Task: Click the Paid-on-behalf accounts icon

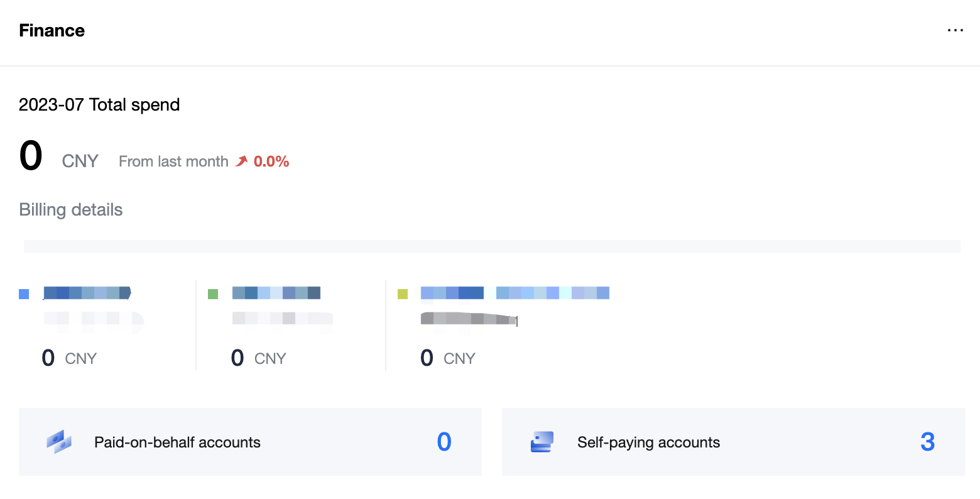Action: (59, 442)
